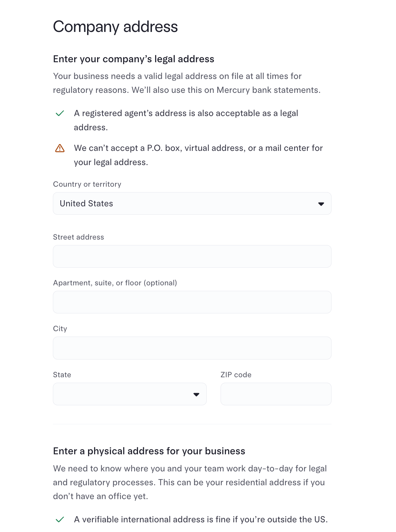Image resolution: width=396 pixels, height=532 pixels.
Task: Focus the Street address input field
Action: coord(192,256)
